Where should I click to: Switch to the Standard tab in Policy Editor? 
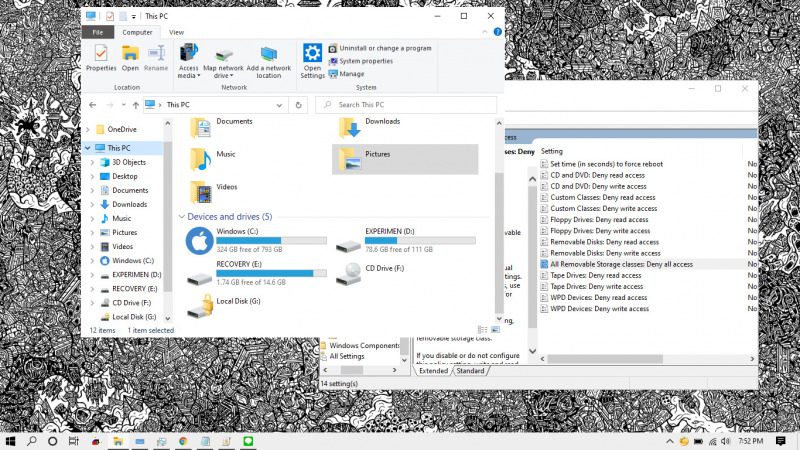470,371
